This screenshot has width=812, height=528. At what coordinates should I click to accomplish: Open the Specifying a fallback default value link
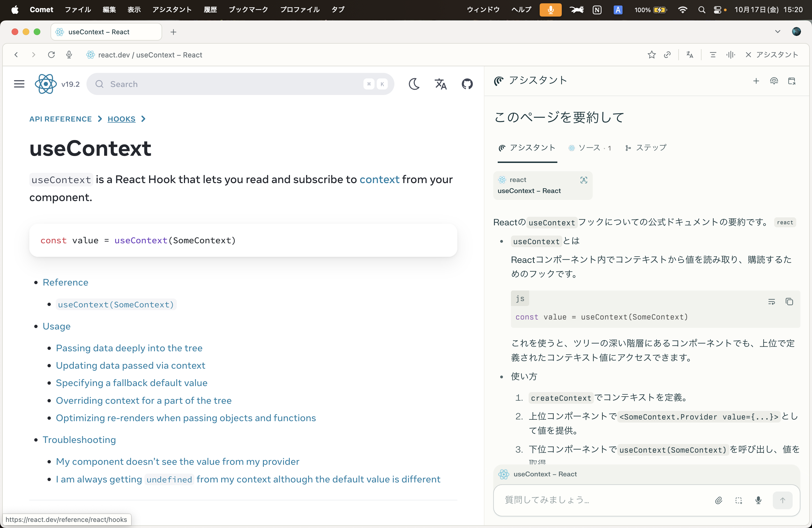coord(132,383)
